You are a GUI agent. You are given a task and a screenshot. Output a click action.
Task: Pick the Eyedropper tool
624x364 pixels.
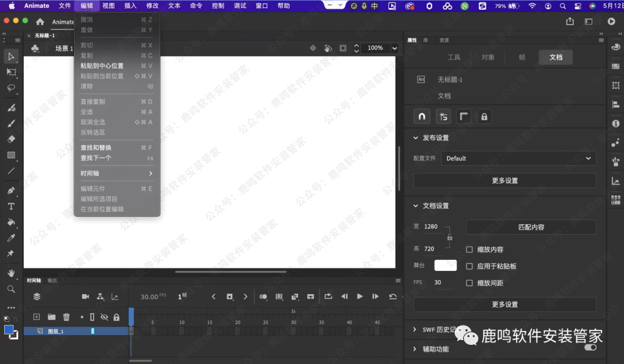(11, 238)
